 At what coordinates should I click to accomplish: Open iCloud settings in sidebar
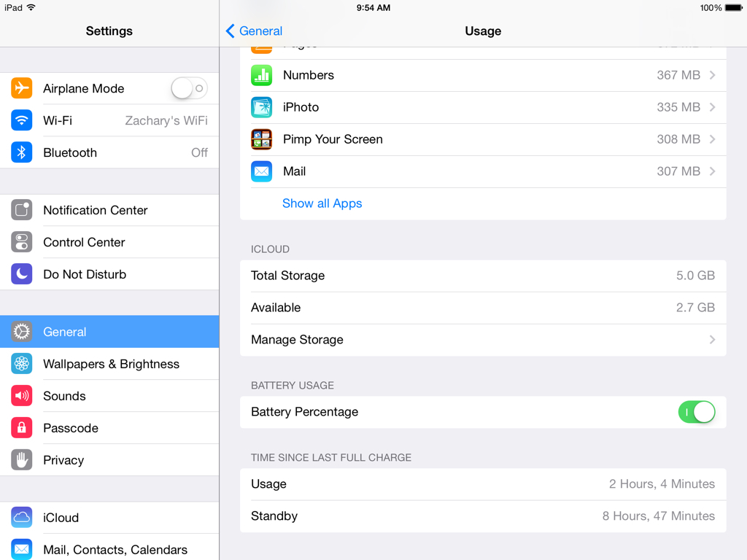109,518
